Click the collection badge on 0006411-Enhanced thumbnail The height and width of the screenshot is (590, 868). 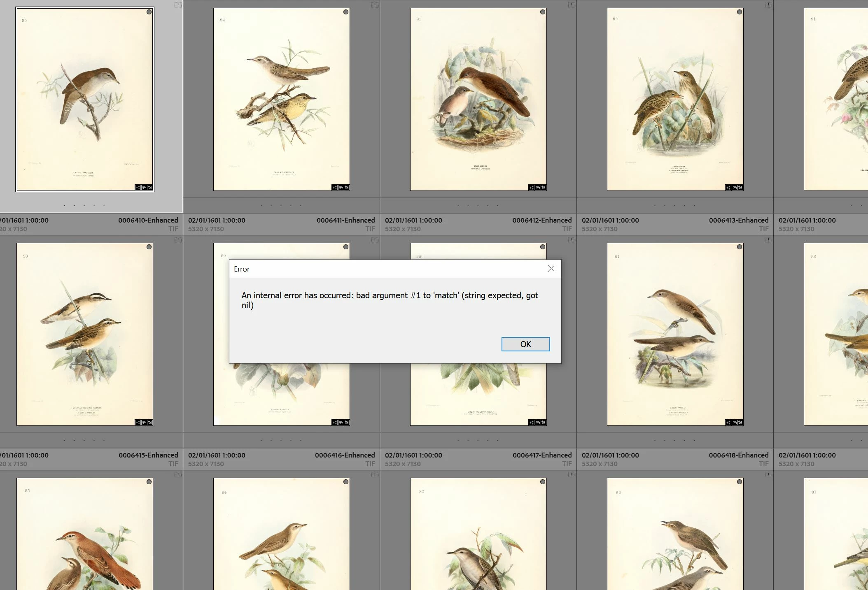click(341, 188)
